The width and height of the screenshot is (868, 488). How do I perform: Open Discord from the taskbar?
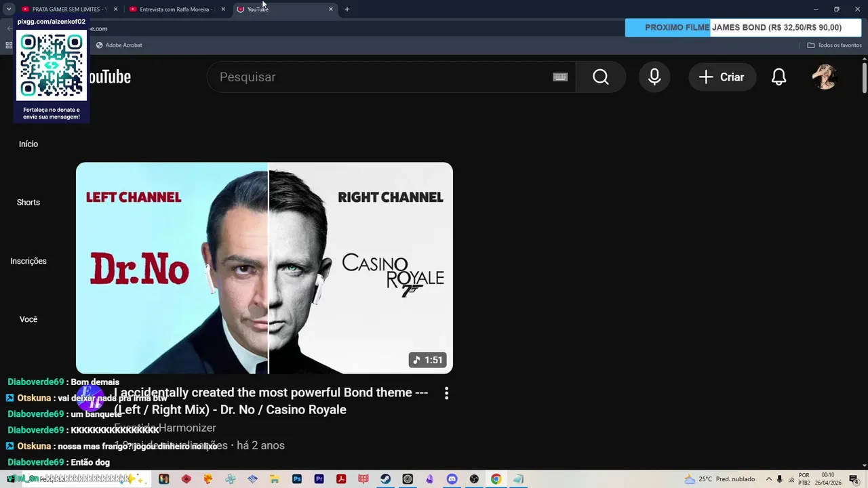click(452, 479)
